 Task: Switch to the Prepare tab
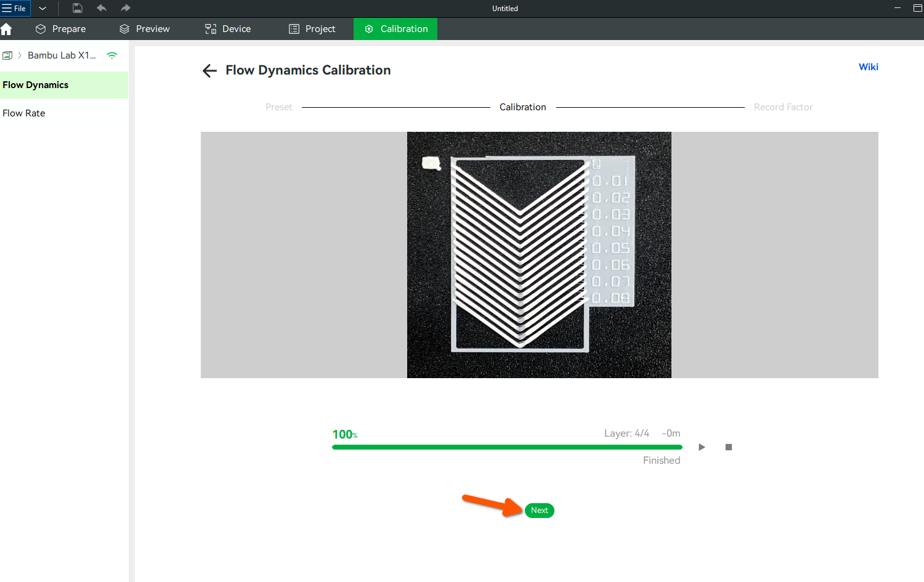(x=60, y=29)
